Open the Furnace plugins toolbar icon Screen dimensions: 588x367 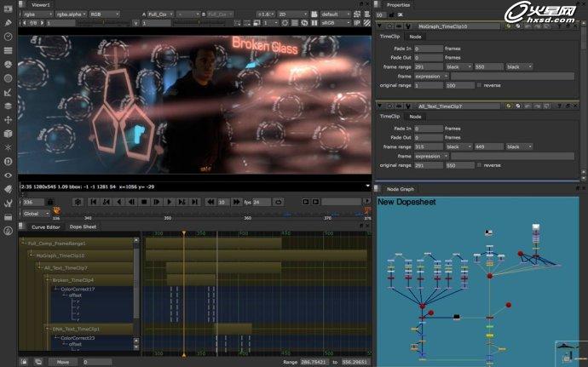tap(8, 231)
